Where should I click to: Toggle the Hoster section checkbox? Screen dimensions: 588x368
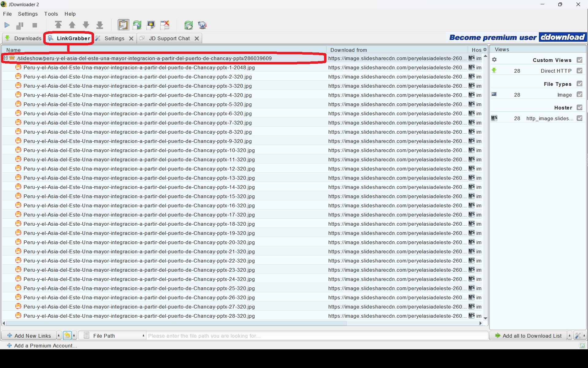(579, 108)
